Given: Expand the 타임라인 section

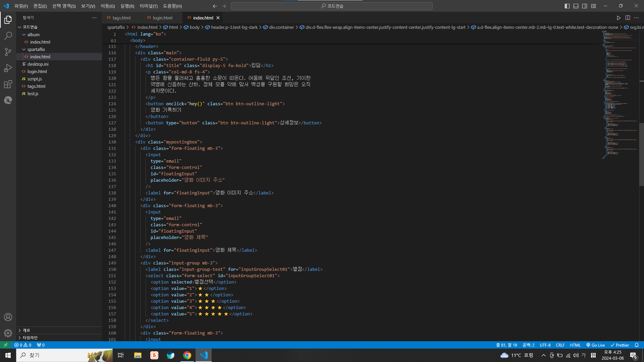Looking at the screenshot, I should (59, 338).
